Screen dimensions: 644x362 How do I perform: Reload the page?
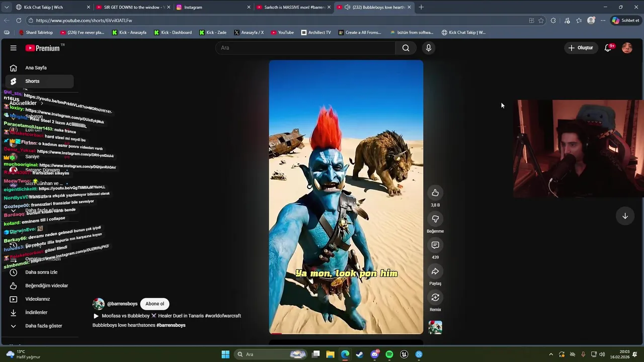click(x=19, y=21)
